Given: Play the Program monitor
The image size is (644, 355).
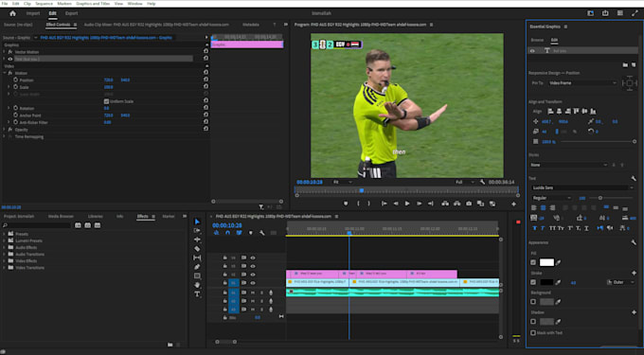Looking at the screenshot, I should [x=407, y=204].
